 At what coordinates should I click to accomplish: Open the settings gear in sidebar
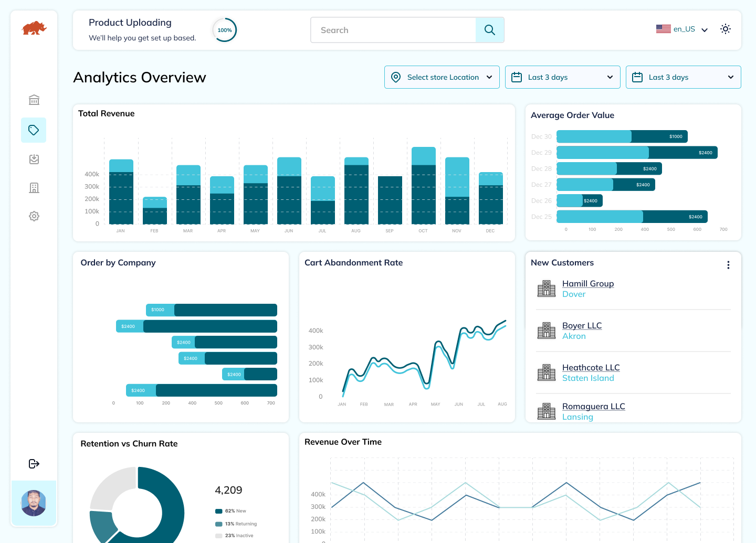34,216
